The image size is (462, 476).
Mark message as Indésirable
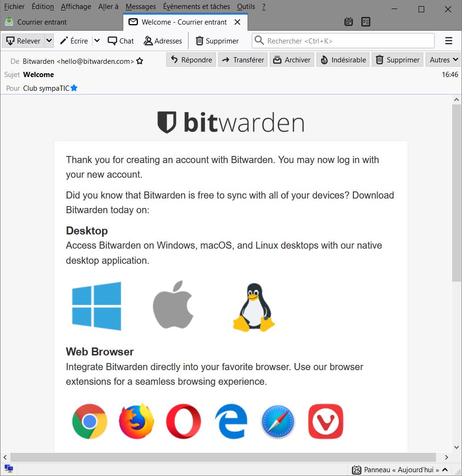coord(343,60)
